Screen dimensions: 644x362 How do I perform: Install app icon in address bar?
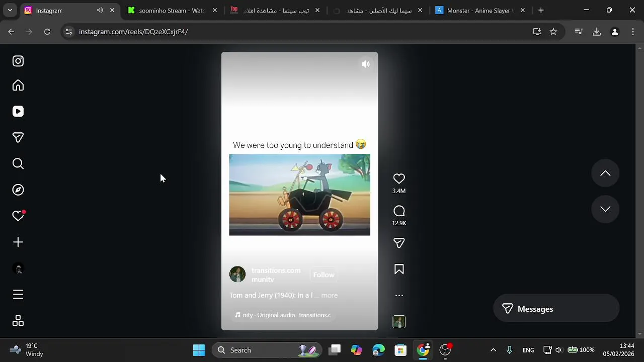[x=537, y=32]
